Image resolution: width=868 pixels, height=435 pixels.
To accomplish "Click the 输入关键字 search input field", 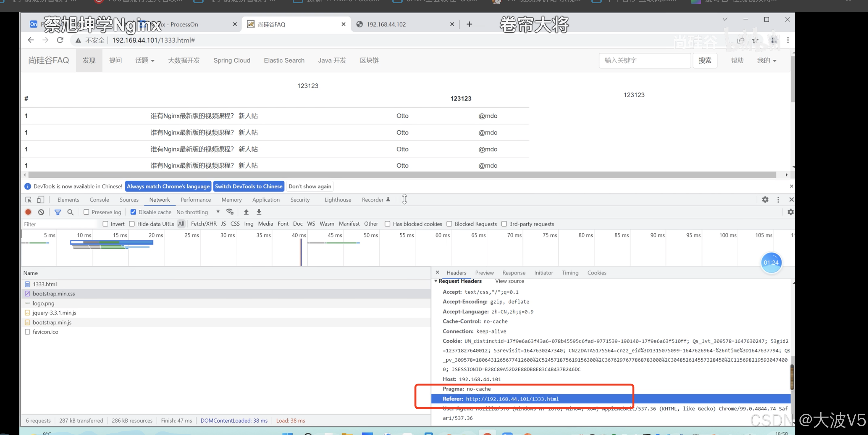I will pos(644,60).
